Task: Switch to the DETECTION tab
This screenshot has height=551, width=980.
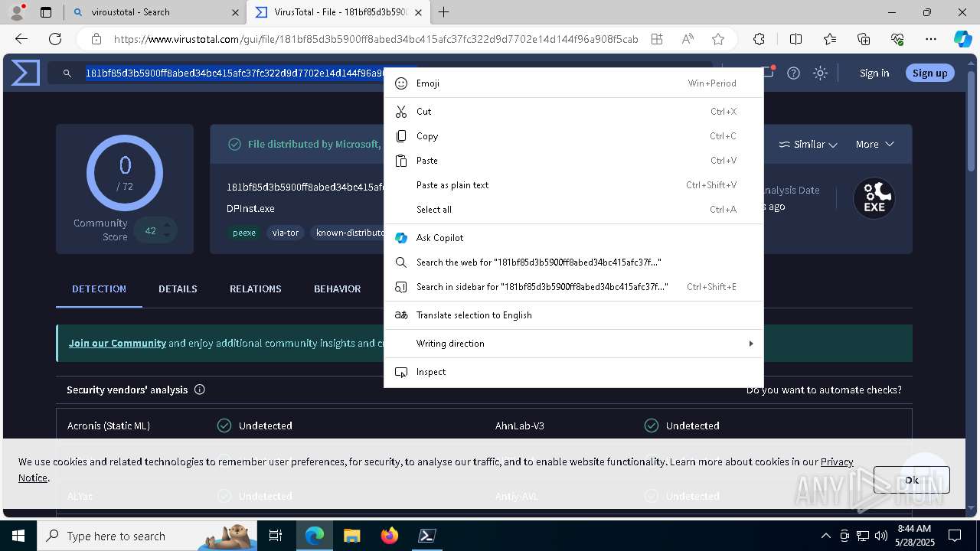Action: click(x=99, y=289)
